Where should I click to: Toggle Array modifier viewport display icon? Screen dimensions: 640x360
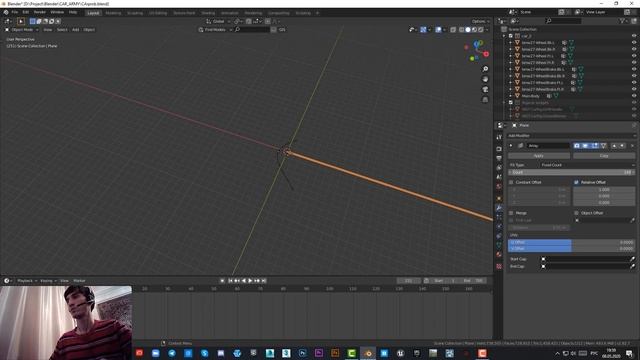[585, 146]
